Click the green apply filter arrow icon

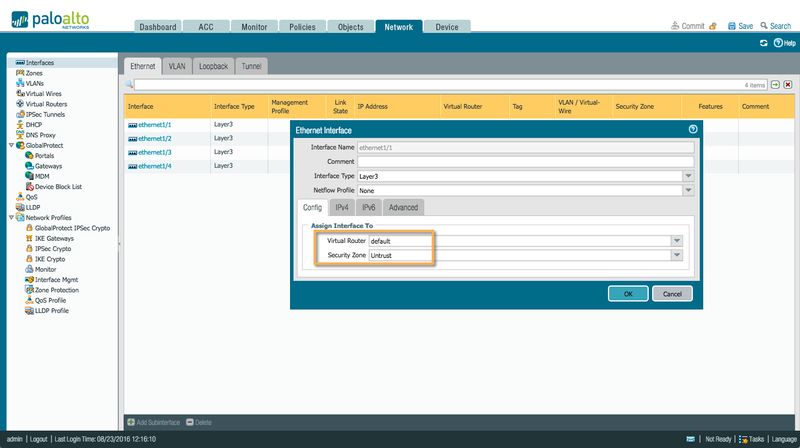coord(775,85)
